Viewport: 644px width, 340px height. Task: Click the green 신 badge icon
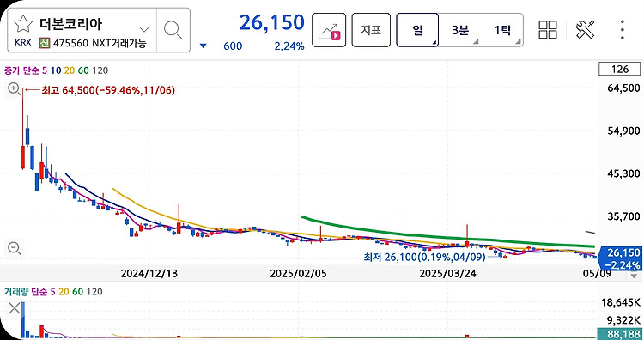(x=45, y=43)
